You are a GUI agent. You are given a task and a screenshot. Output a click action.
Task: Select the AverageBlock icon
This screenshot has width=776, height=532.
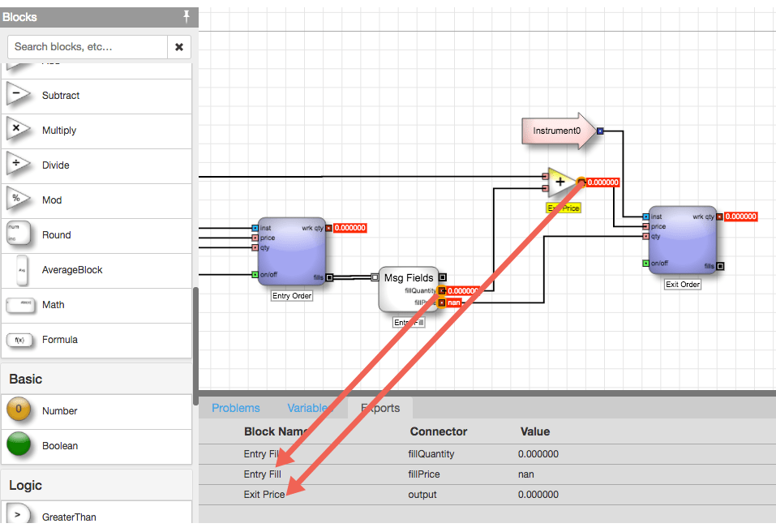(22, 270)
